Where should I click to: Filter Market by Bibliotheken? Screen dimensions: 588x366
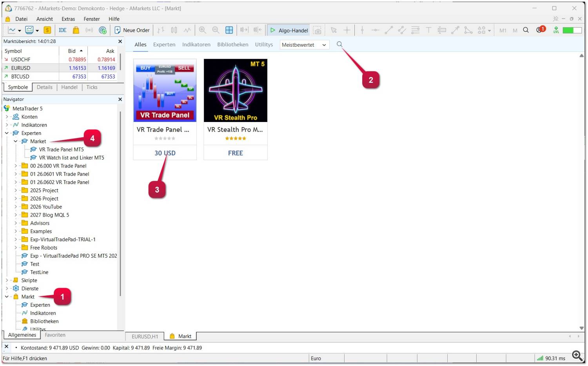pyautogui.click(x=233, y=45)
